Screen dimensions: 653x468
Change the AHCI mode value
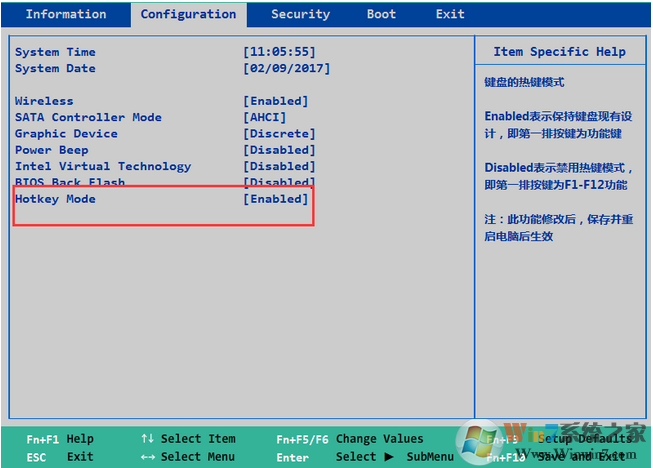coord(265,117)
